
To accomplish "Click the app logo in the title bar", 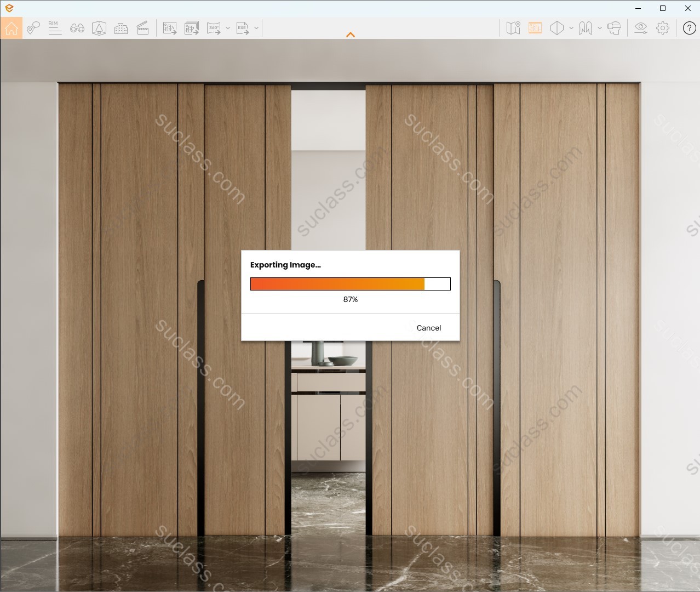I will pos(9,8).
